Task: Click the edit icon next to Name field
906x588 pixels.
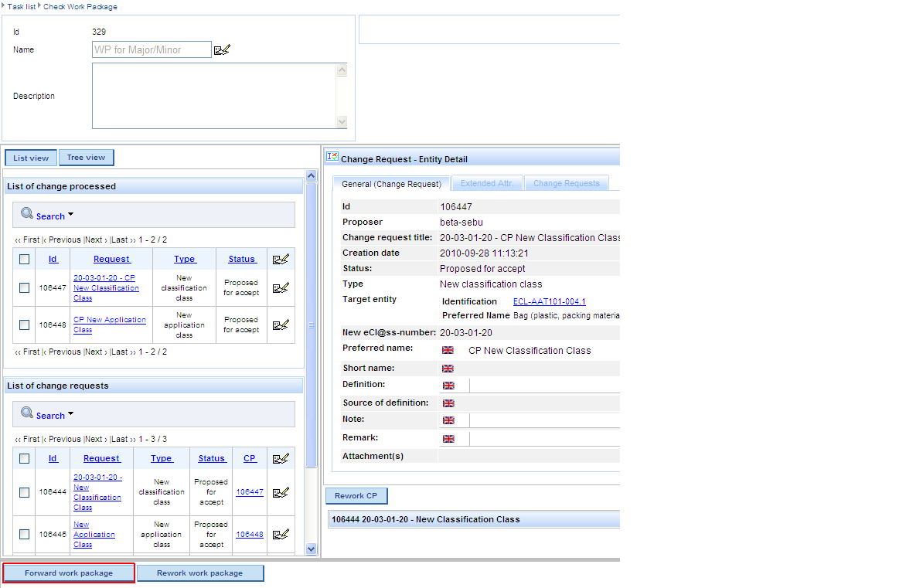Action: click(222, 50)
